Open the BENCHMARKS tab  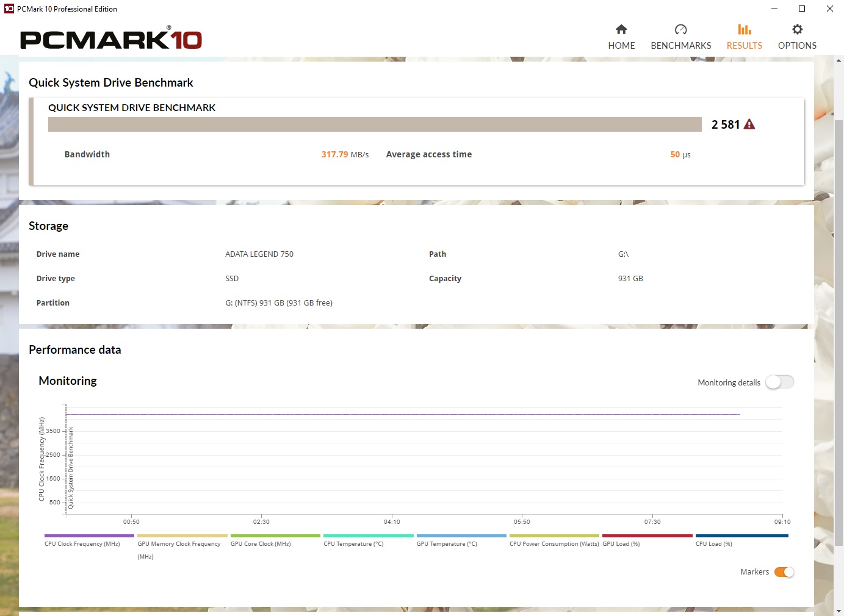point(681,37)
